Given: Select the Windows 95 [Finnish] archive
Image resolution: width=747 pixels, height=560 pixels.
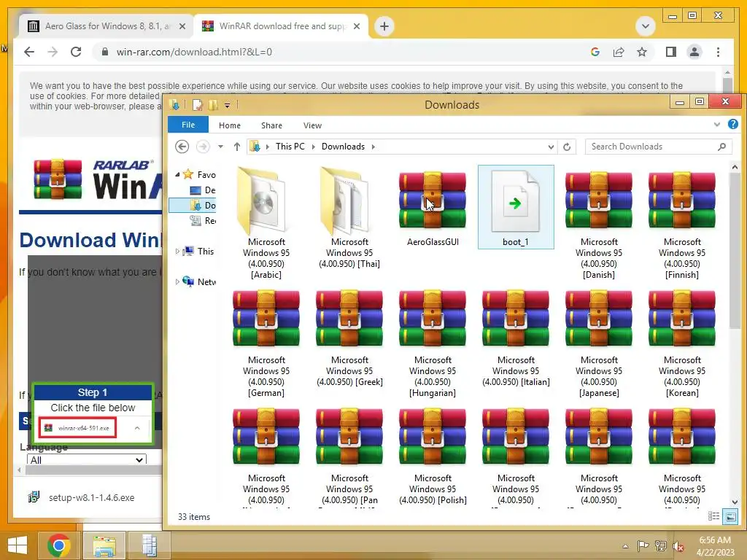Looking at the screenshot, I should pos(682,223).
